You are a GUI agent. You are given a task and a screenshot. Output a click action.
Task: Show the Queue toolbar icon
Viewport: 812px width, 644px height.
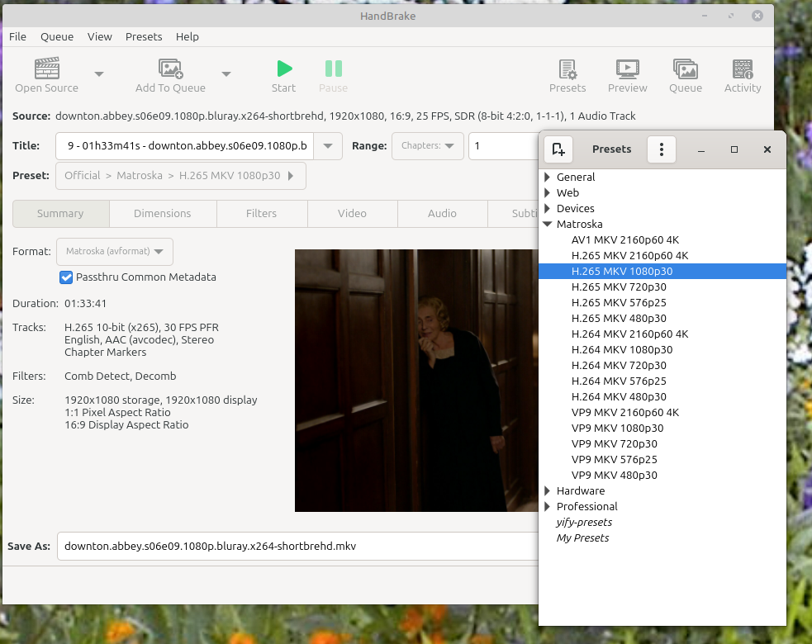(x=685, y=69)
